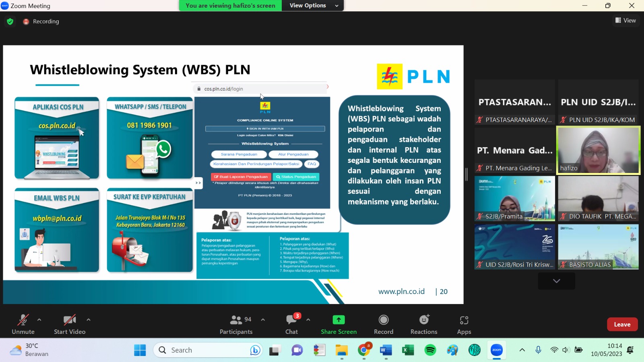Click the green encryption shield icon

pos(10,21)
